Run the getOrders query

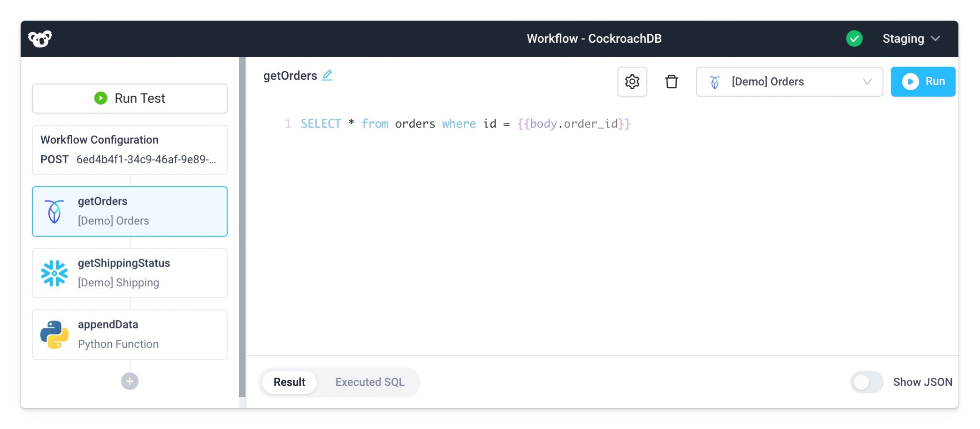tap(923, 81)
